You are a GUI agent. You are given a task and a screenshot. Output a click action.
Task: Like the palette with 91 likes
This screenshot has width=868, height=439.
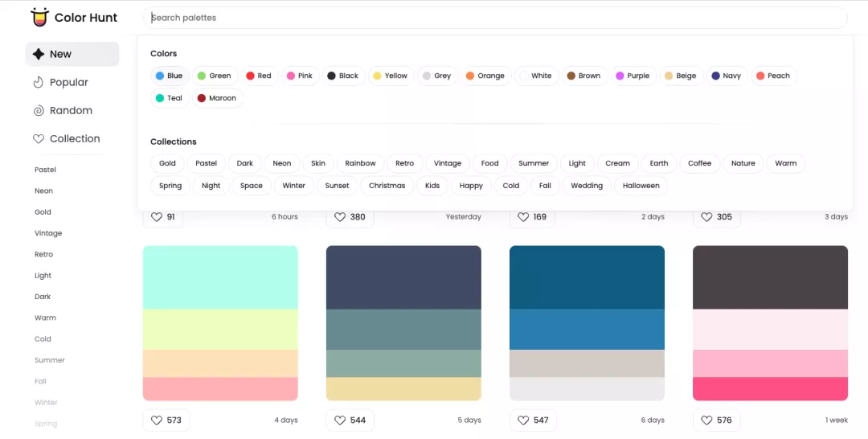[x=162, y=217]
